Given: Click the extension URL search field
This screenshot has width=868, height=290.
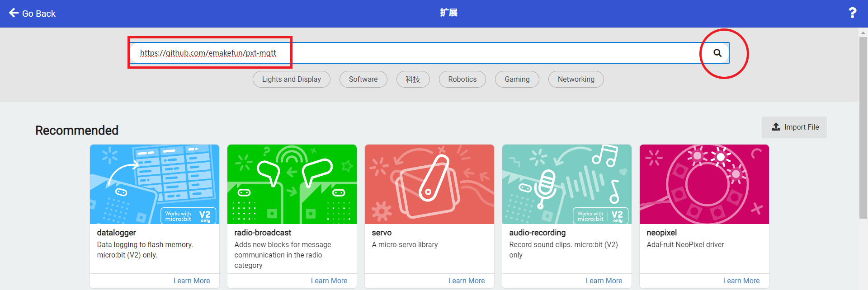Looking at the screenshot, I should (416, 53).
